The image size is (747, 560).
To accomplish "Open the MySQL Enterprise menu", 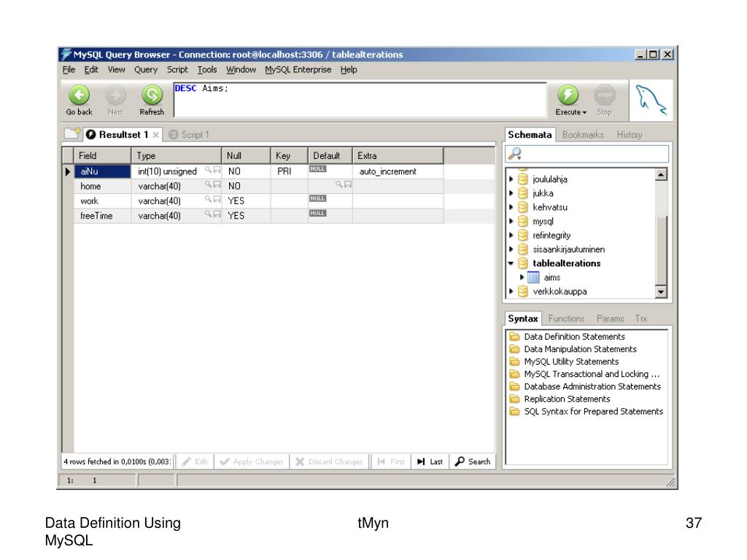I will [x=298, y=69].
